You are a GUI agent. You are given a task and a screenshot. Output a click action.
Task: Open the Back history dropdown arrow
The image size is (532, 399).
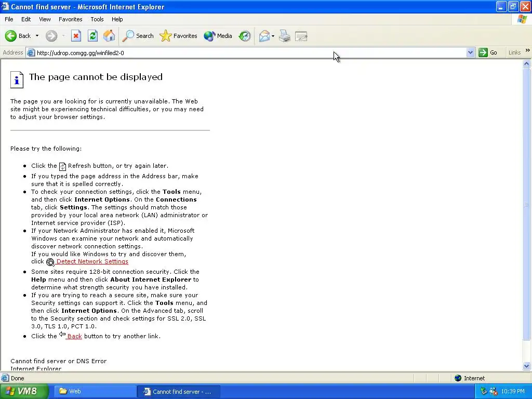[x=37, y=36]
